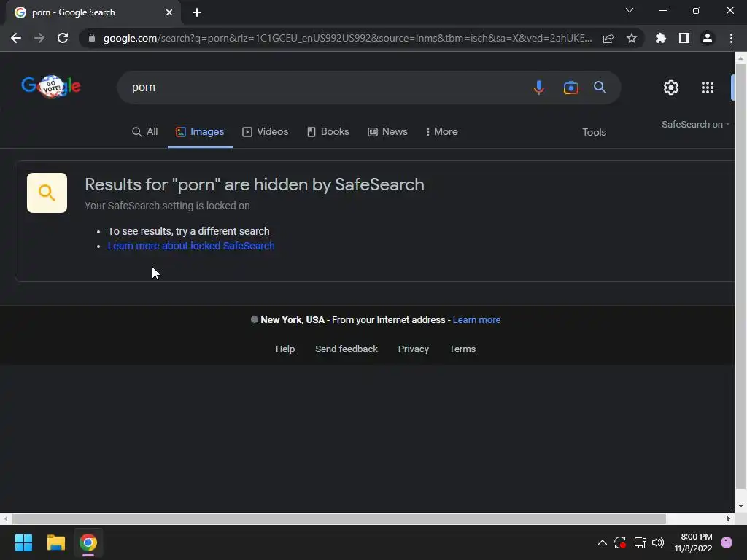The height and width of the screenshot is (560, 747).
Task: Open the network tray icon
Action: coord(640,542)
